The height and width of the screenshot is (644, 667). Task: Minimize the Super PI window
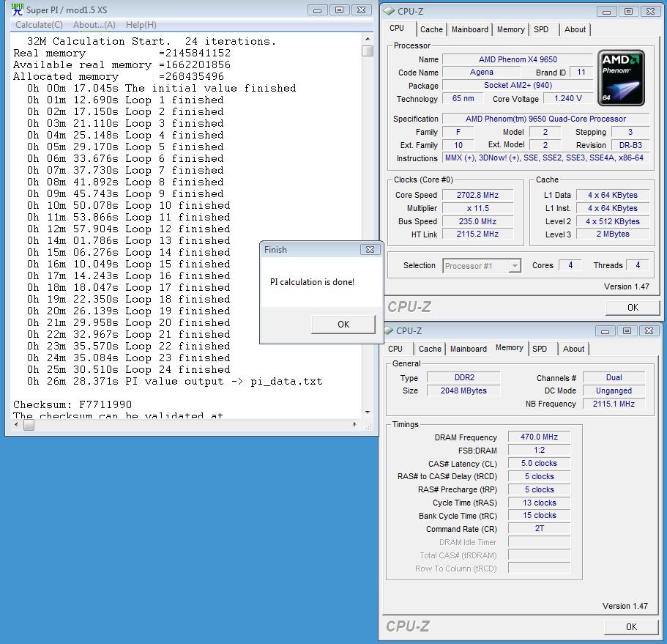[317, 10]
